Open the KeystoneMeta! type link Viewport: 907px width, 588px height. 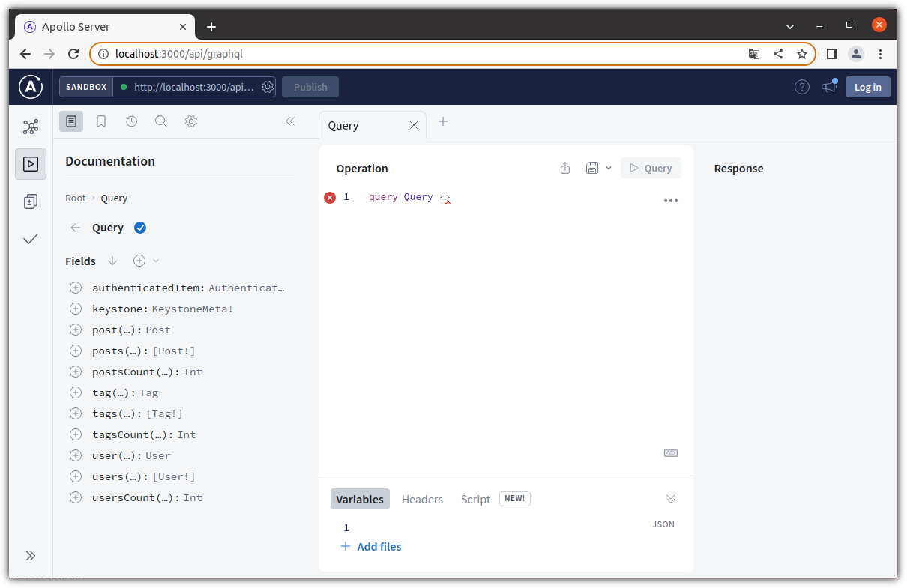193,309
